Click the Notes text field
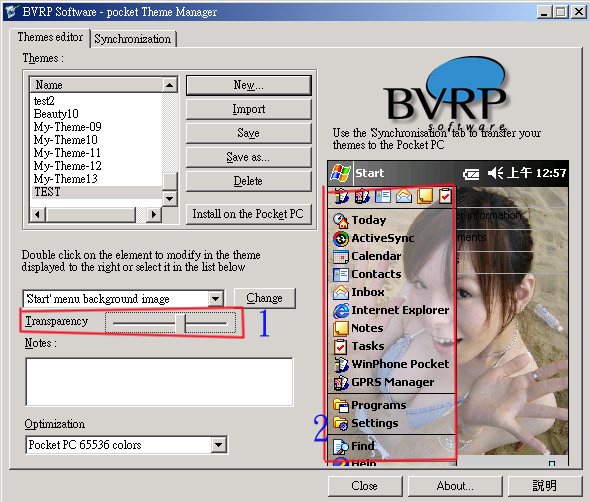The width and height of the screenshot is (590, 502). click(x=160, y=382)
